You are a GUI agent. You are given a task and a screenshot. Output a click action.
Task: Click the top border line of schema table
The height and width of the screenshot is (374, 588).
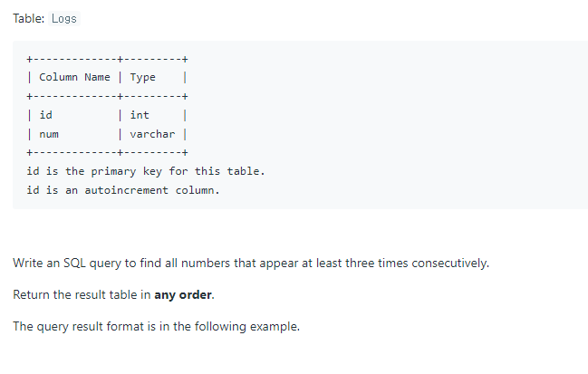107,59
